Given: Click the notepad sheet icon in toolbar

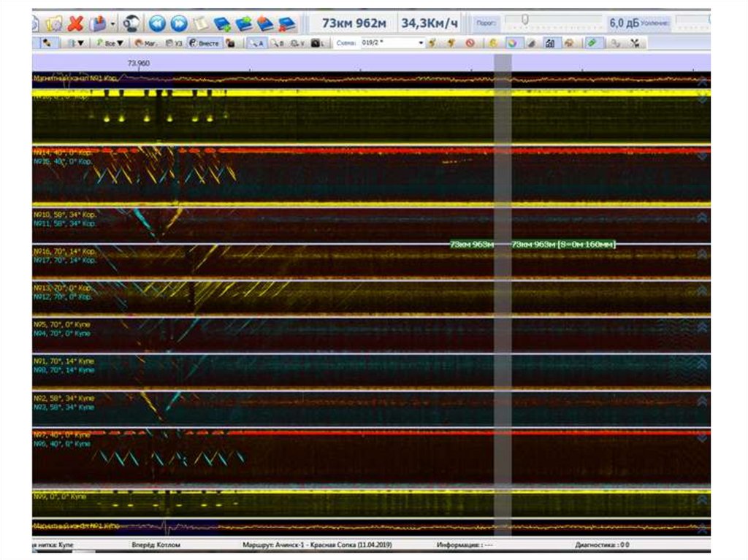Looking at the screenshot, I should pos(199,24).
